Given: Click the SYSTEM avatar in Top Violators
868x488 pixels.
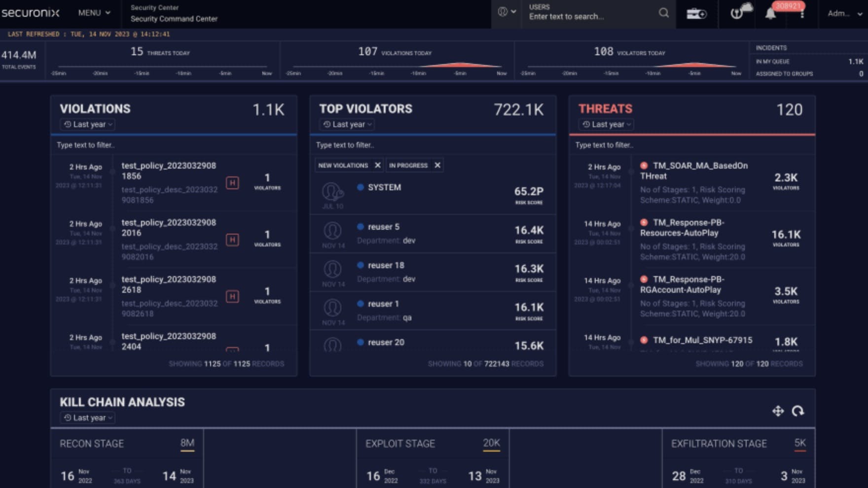Looking at the screenshot, I should click(x=333, y=191).
